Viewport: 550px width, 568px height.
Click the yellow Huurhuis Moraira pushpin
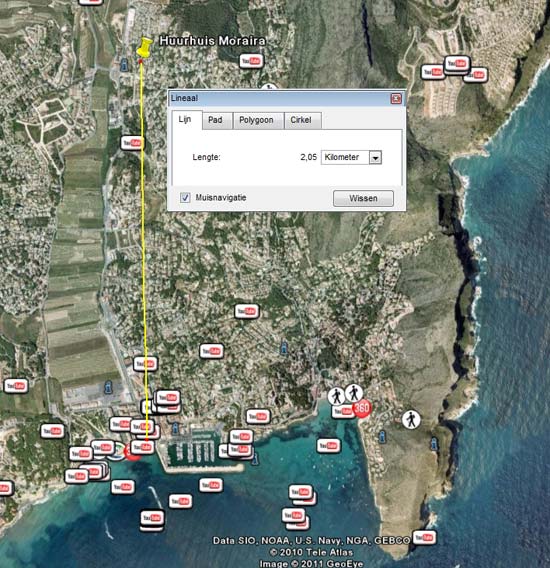145,47
